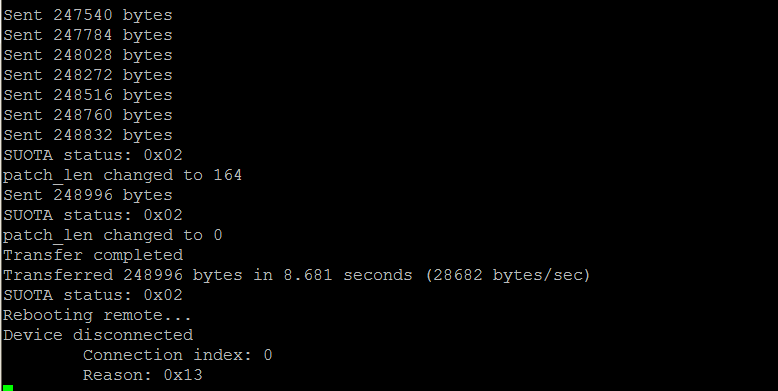Click 'patch_len changed to 0' line
This screenshot has height=391, width=778.
pyautogui.click(x=113, y=235)
